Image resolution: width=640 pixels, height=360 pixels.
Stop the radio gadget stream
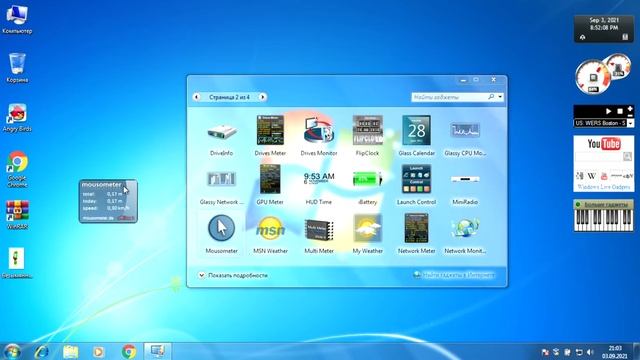pyautogui.click(x=620, y=111)
